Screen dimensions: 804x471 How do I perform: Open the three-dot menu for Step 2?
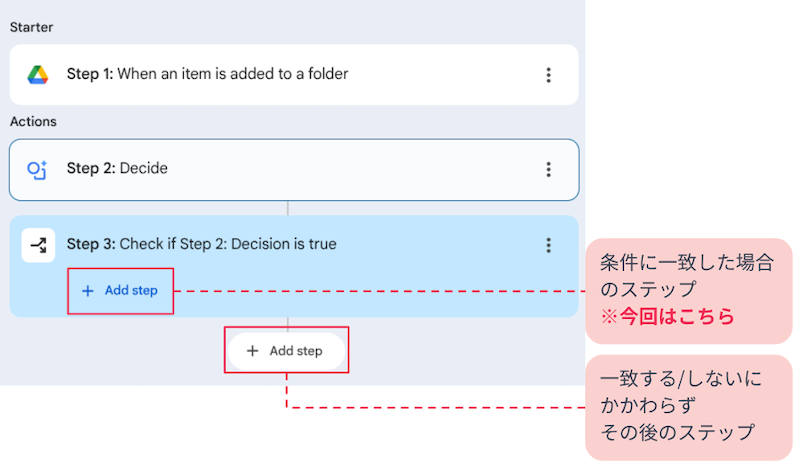(x=548, y=169)
